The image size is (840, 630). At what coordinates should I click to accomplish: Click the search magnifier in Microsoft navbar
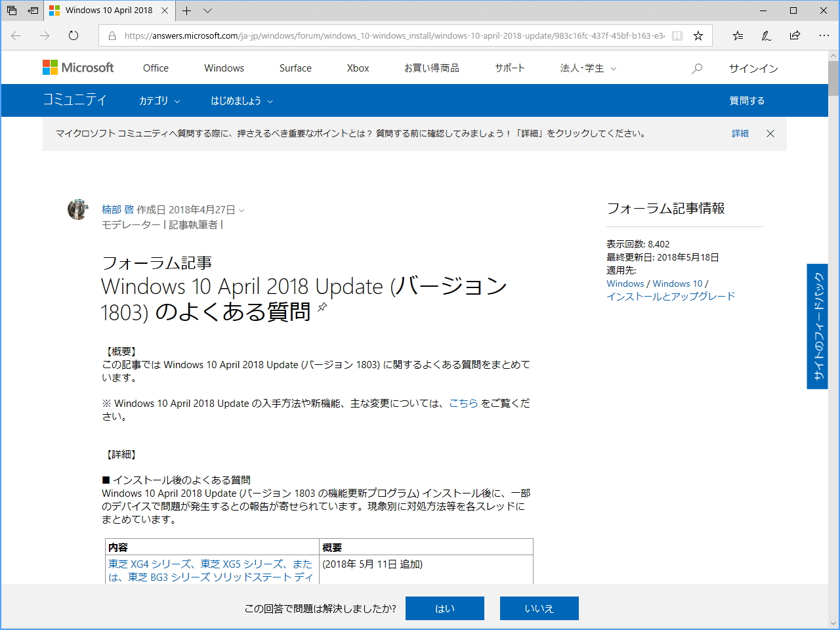[696, 68]
